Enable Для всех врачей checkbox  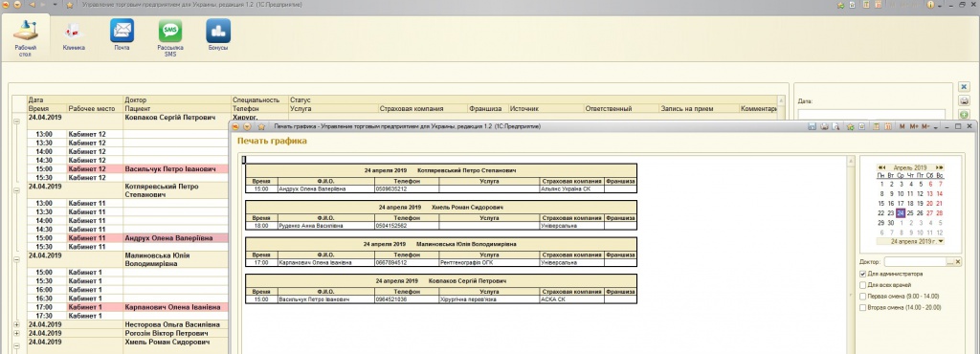click(x=863, y=285)
